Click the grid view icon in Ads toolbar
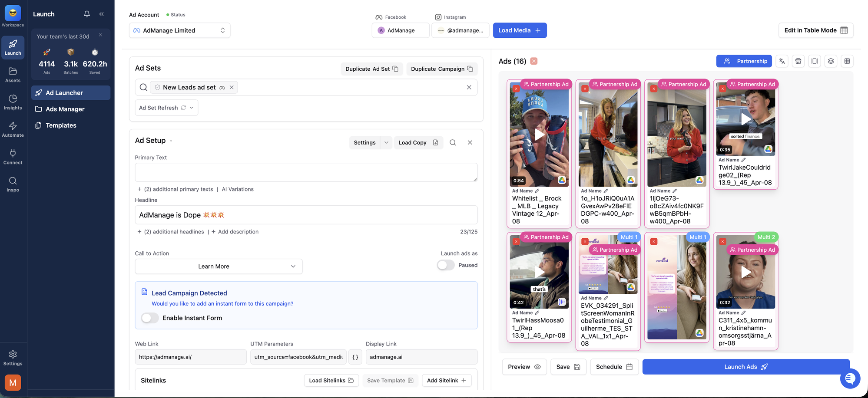868x398 pixels. [x=847, y=61]
